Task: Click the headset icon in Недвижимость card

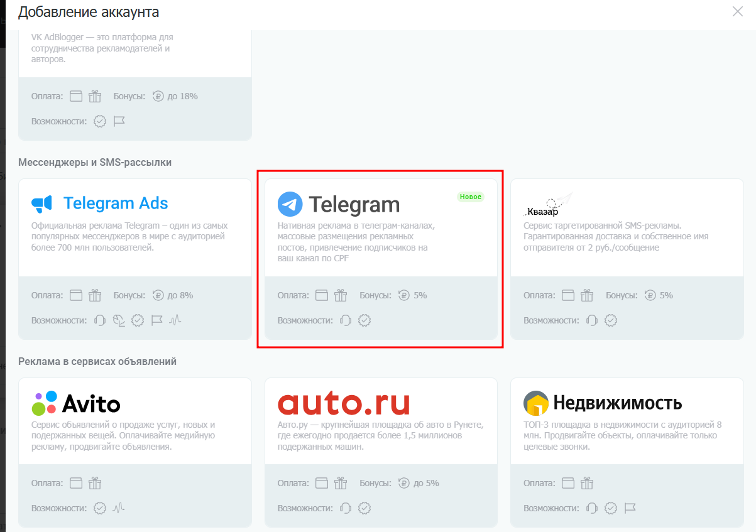Action: 592,508
